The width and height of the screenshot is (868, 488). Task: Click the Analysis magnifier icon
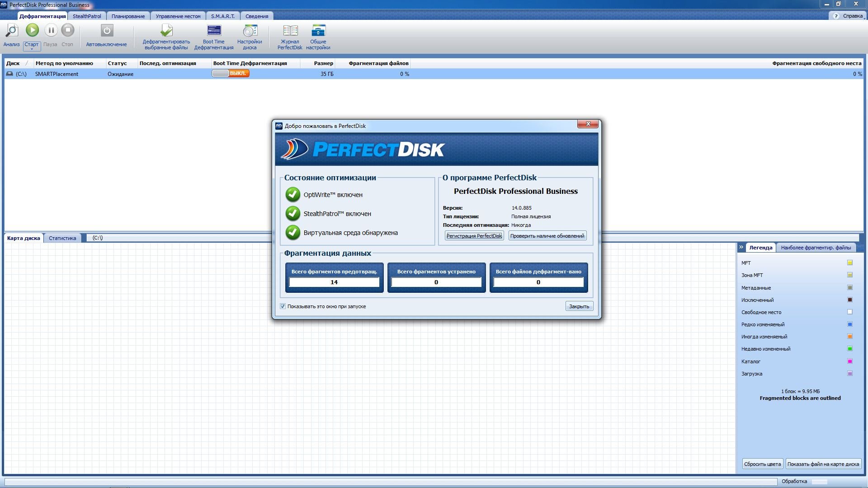click(11, 31)
